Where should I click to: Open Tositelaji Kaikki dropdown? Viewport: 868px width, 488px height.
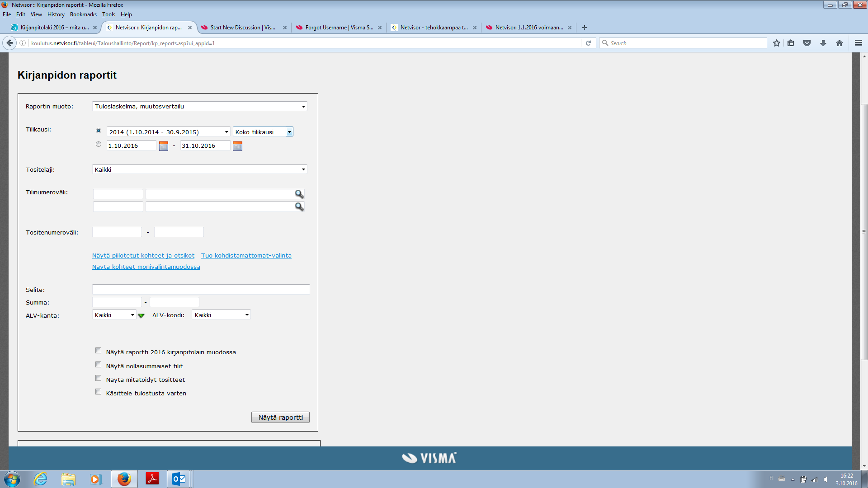pos(199,169)
